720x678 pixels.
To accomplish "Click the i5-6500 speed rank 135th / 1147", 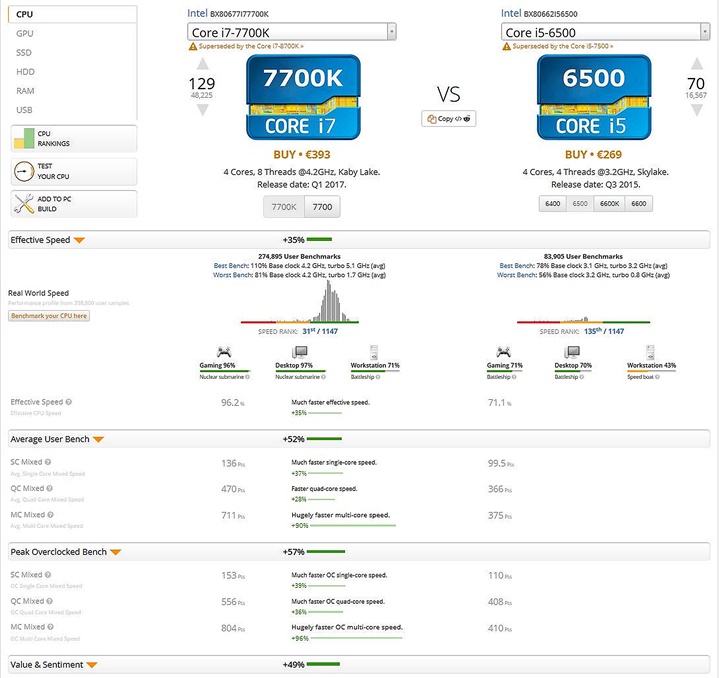I will (x=604, y=331).
